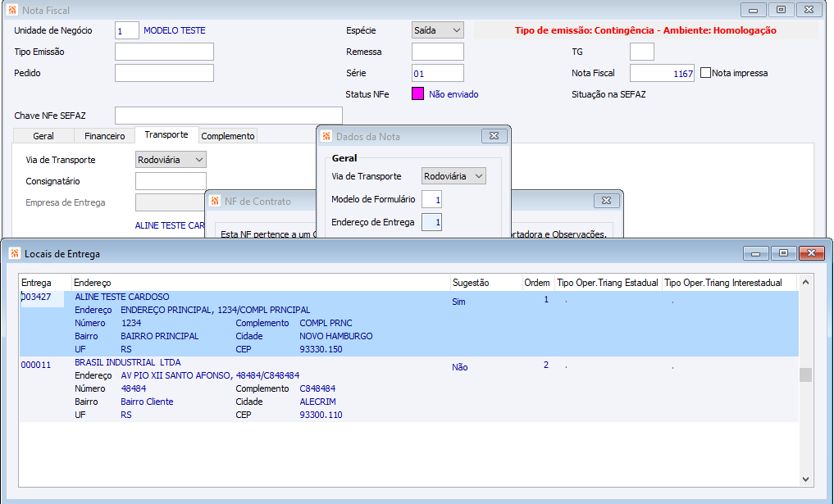Screen dimensions: 834x504
Task: Click the Nota Fiscal window app icon
Action: coord(12,10)
